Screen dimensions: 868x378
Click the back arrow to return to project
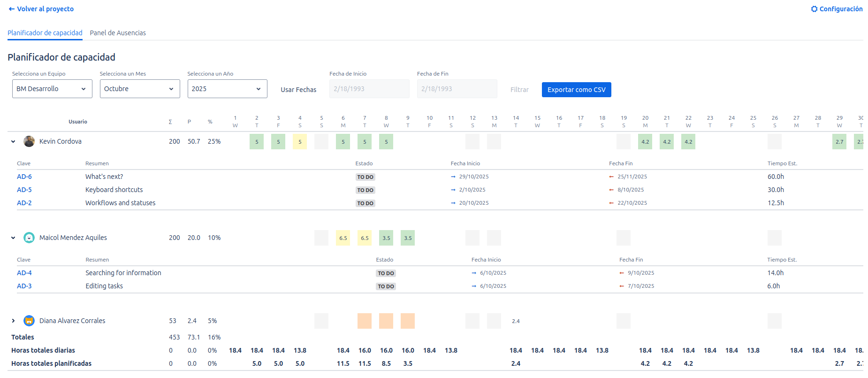(x=12, y=9)
